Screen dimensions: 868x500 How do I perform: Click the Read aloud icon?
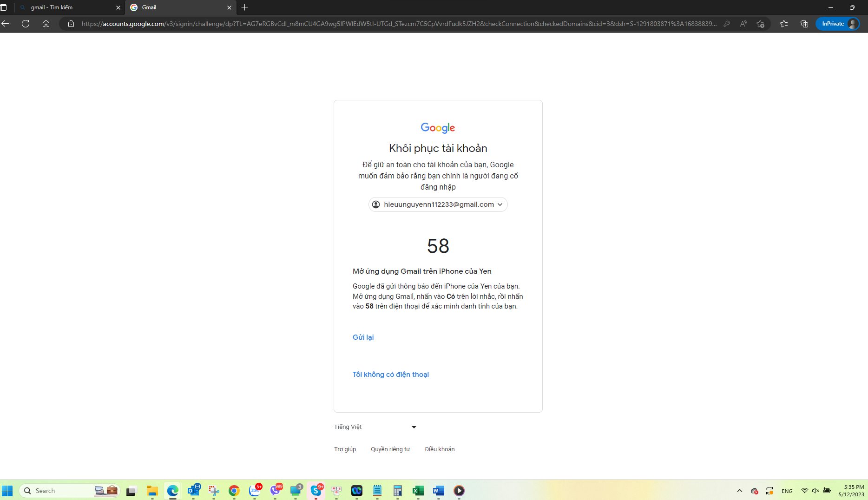point(743,24)
